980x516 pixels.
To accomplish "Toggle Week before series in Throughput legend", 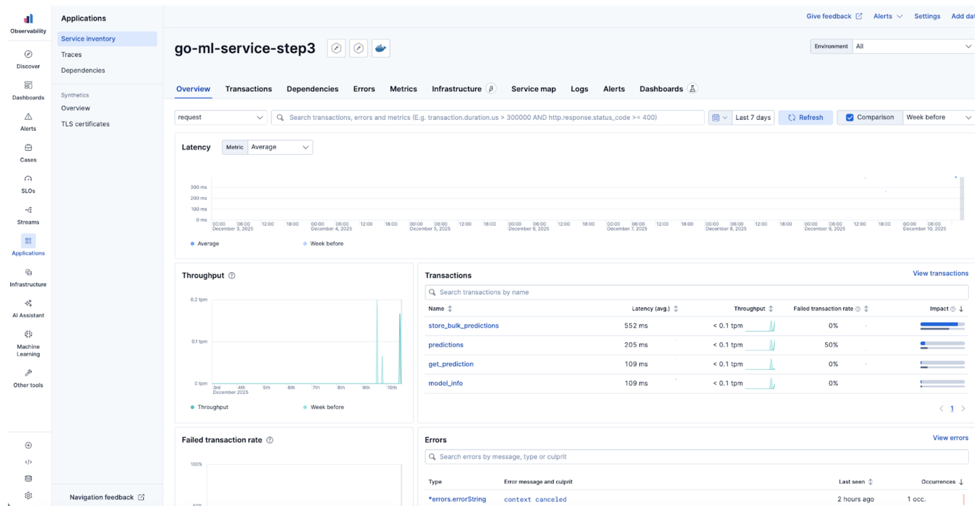I will coord(324,407).
